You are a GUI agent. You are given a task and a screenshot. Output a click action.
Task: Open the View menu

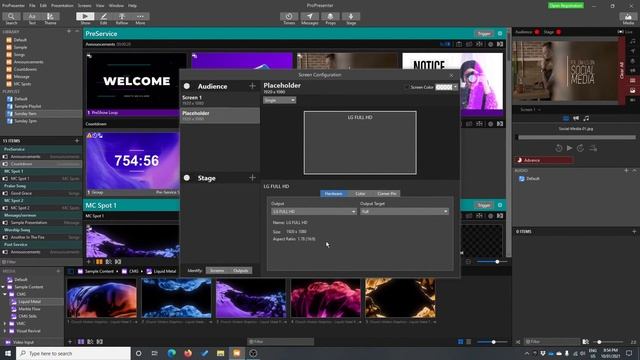pos(100,6)
